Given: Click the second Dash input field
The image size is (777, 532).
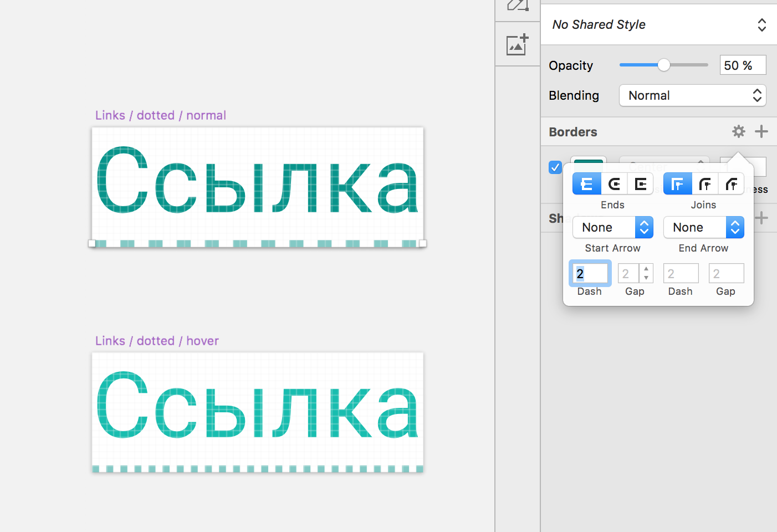Looking at the screenshot, I should tap(681, 273).
